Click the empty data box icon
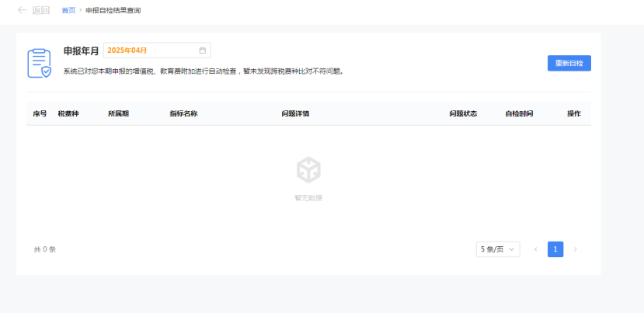 [308, 170]
